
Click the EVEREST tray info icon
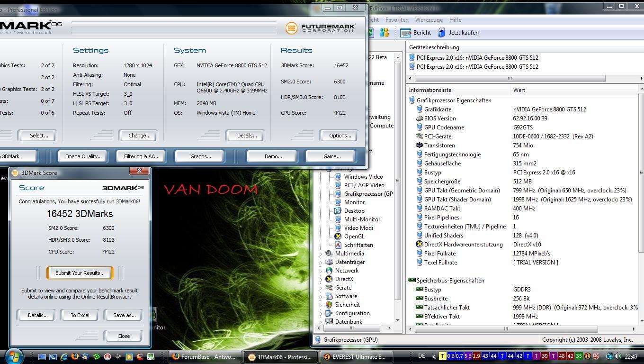click(588, 356)
